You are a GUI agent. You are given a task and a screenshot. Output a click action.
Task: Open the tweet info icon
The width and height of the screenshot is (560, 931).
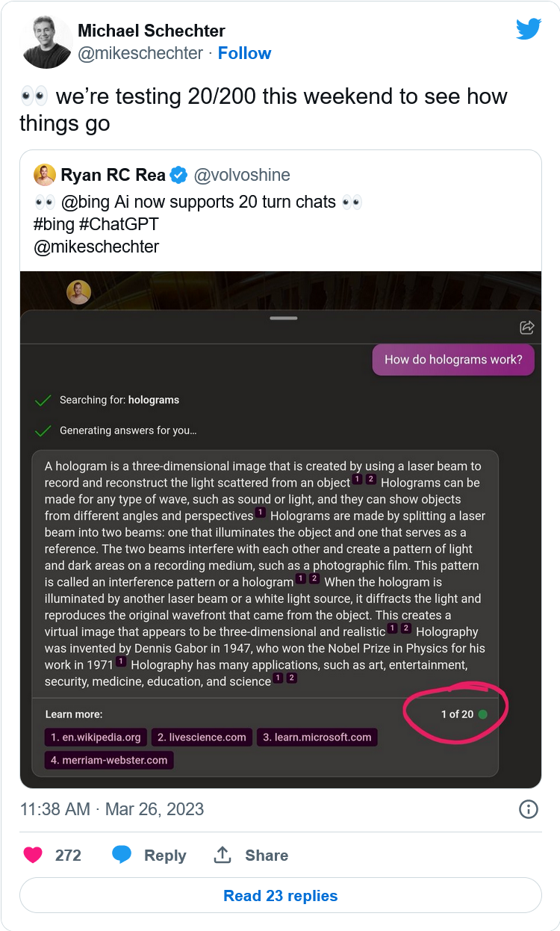tap(529, 809)
